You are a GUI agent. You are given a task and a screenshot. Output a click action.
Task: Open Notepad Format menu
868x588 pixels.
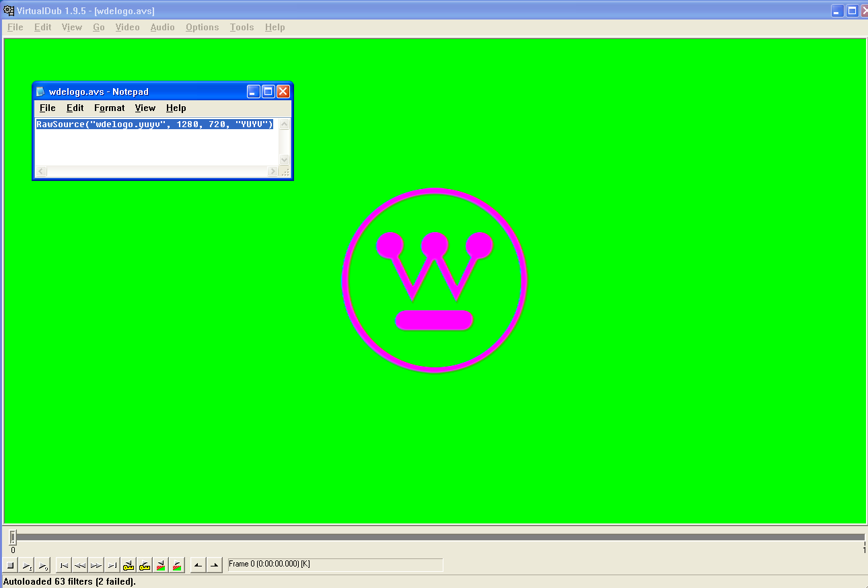(110, 108)
